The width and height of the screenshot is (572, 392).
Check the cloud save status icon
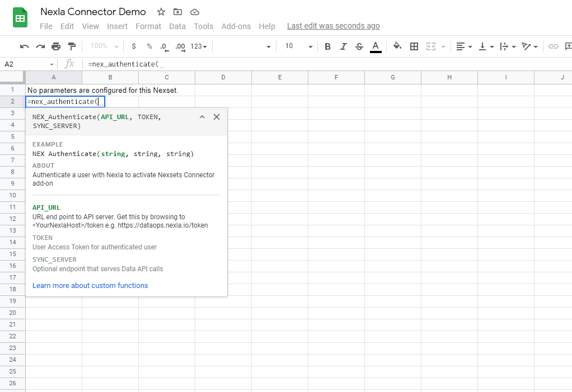point(195,12)
